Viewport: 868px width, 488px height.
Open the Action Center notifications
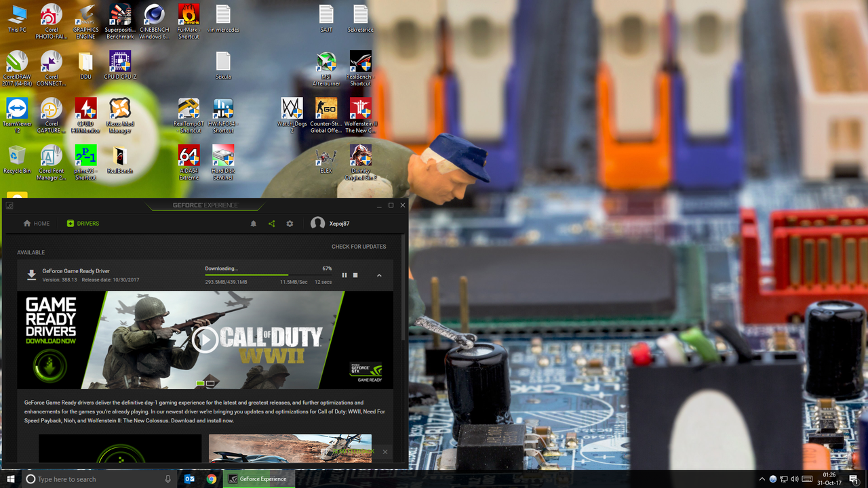point(853,479)
